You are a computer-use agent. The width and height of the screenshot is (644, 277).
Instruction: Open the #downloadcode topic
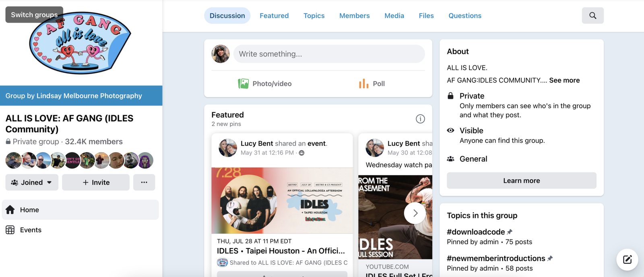[x=476, y=232]
